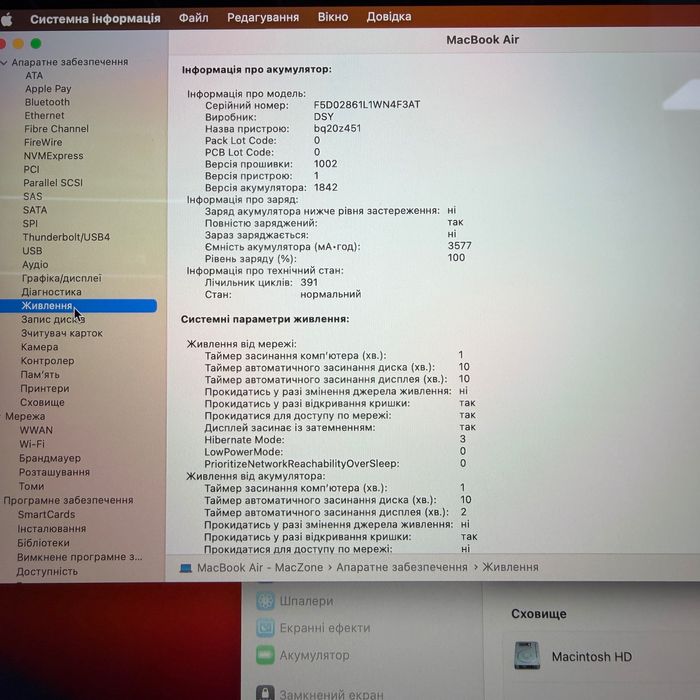Image resolution: width=700 pixels, height=700 pixels.
Task: Select Вимкнене програмне з... item
Action: click(x=79, y=557)
